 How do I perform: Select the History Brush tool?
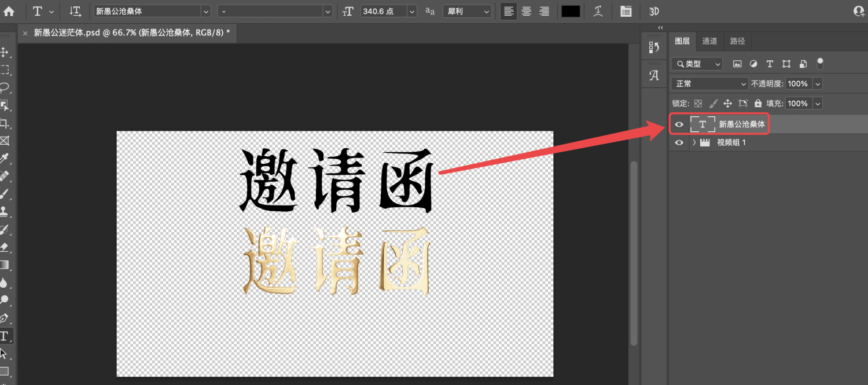pyautogui.click(x=5, y=229)
